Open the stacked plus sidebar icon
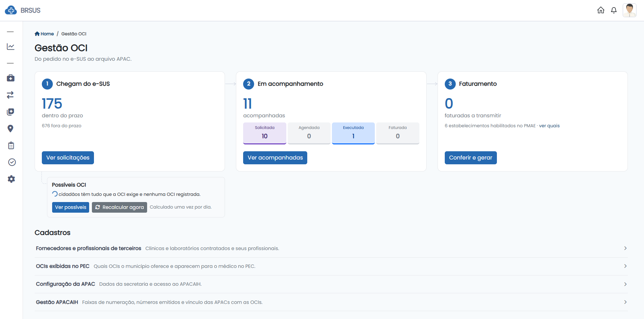Screen dimensions: 644x319 (11, 112)
